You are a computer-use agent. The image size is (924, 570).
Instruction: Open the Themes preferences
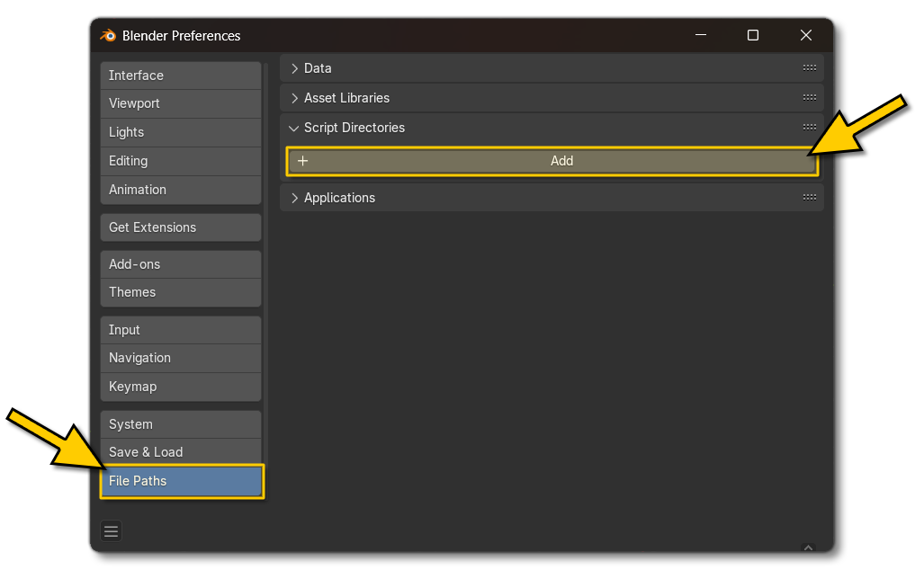(x=180, y=292)
